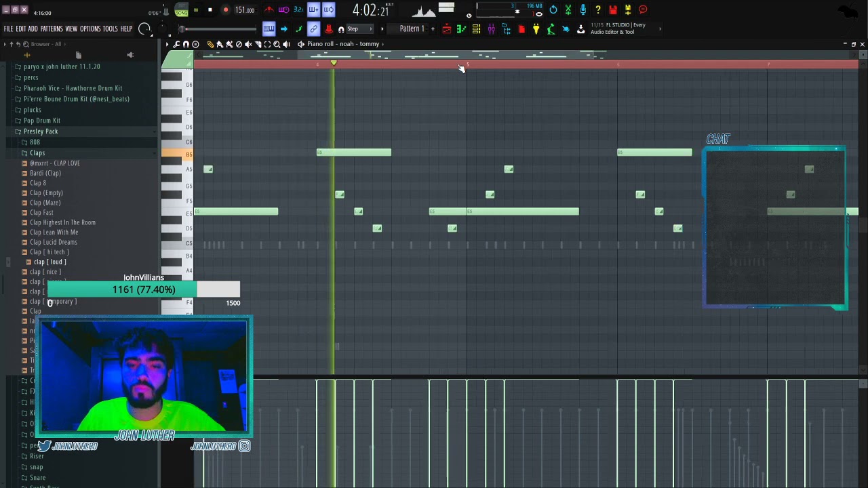This screenshot has height=488, width=868.
Task: Open the ADD menu
Action: pyautogui.click(x=33, y=29)
